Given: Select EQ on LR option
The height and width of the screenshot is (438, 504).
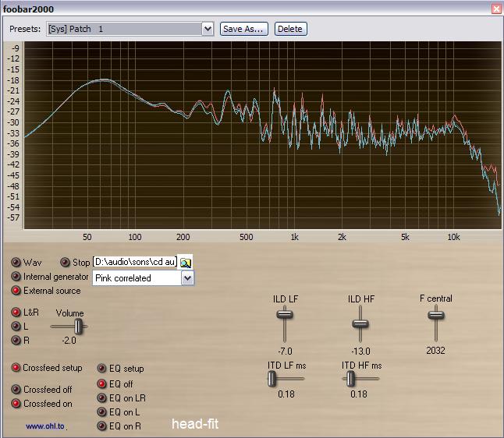Looking at the screenshot, I should (102, 397).
